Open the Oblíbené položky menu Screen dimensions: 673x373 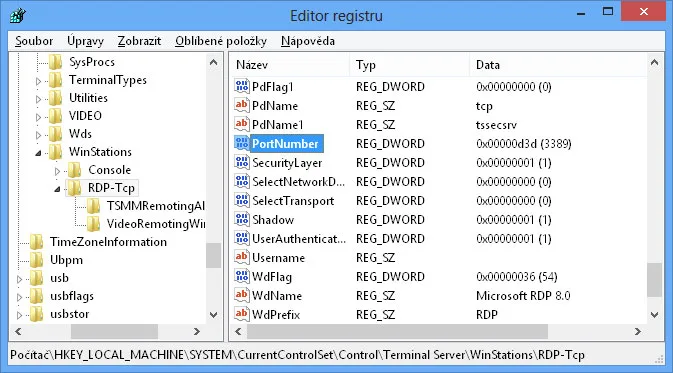(x=221, y=41)
